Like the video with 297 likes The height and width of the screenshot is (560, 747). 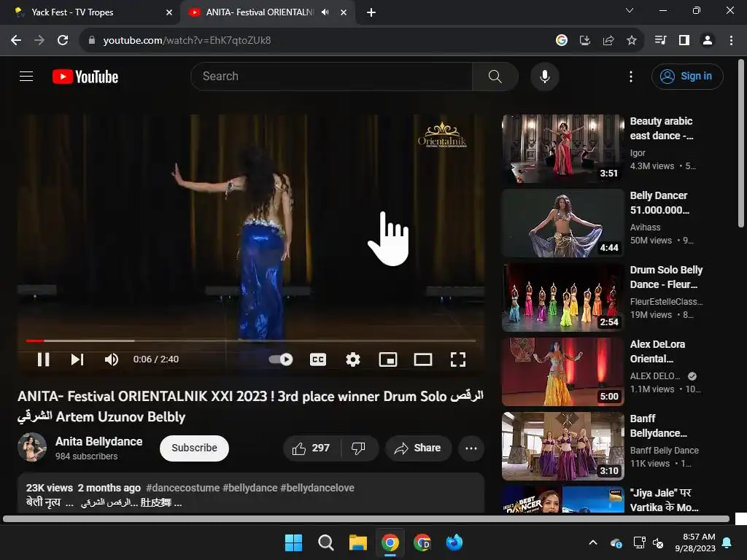(311, 448)
